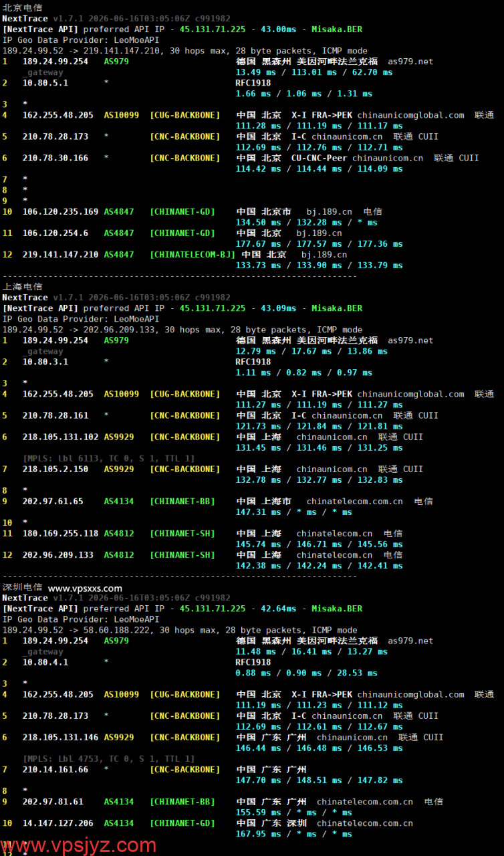Select the 43.09ms API latency value

coord(278,308)
